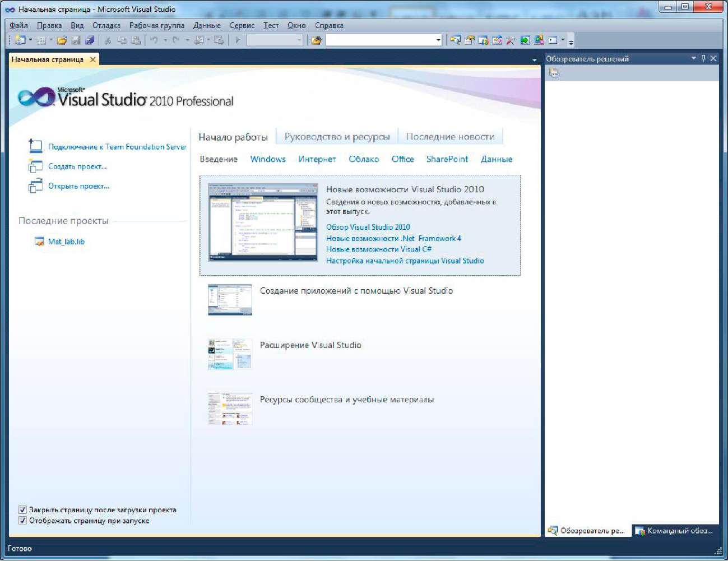Open recent project Mat_lab.lib
728x561 pixels.
coord(66,242)
